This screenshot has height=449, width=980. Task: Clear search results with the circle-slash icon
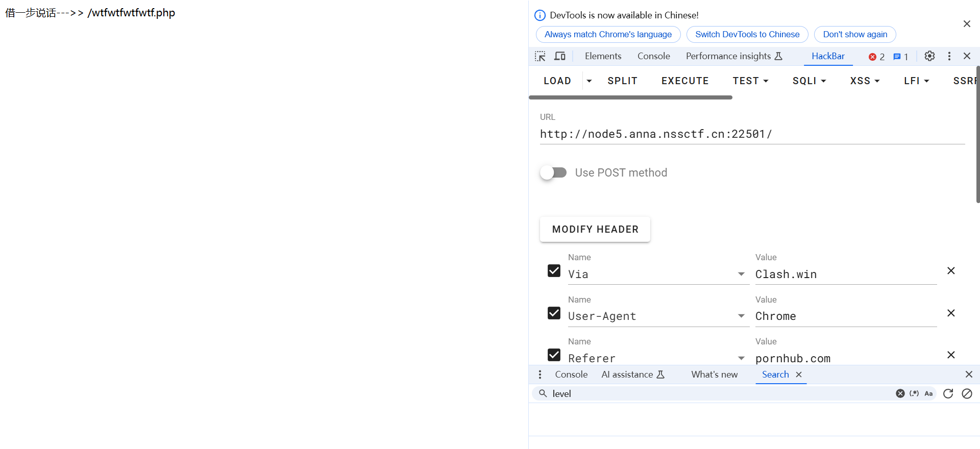[967, 393]
